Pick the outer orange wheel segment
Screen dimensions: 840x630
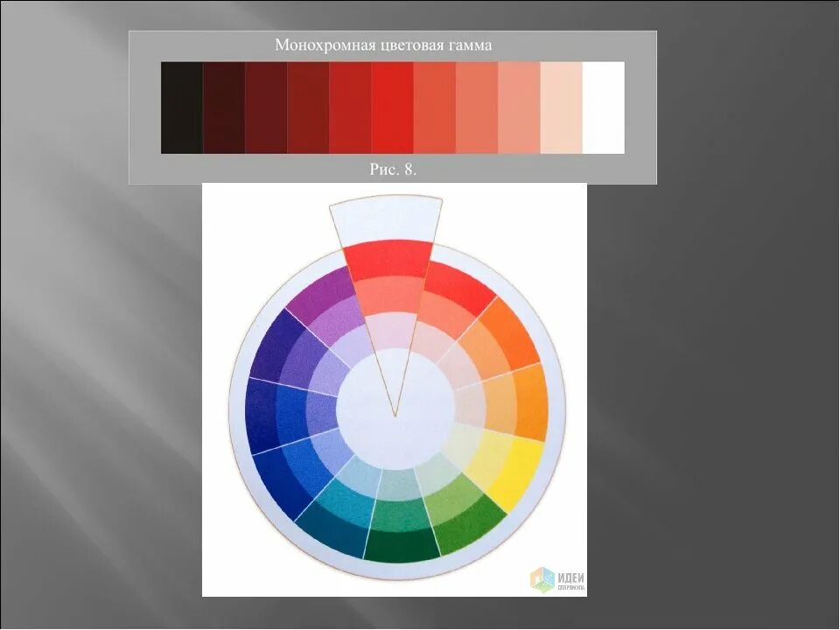[534, 402]
